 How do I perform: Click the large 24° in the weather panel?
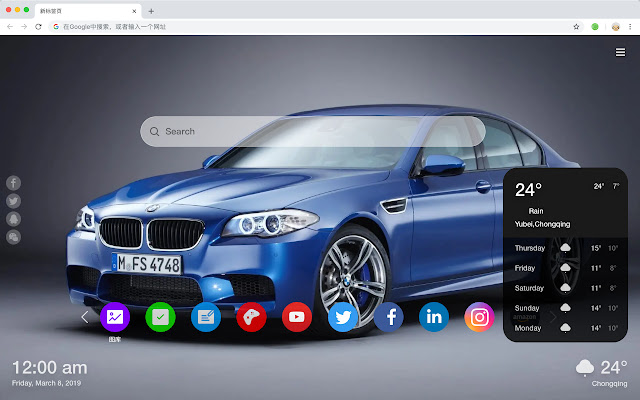(x=528, y=190)
